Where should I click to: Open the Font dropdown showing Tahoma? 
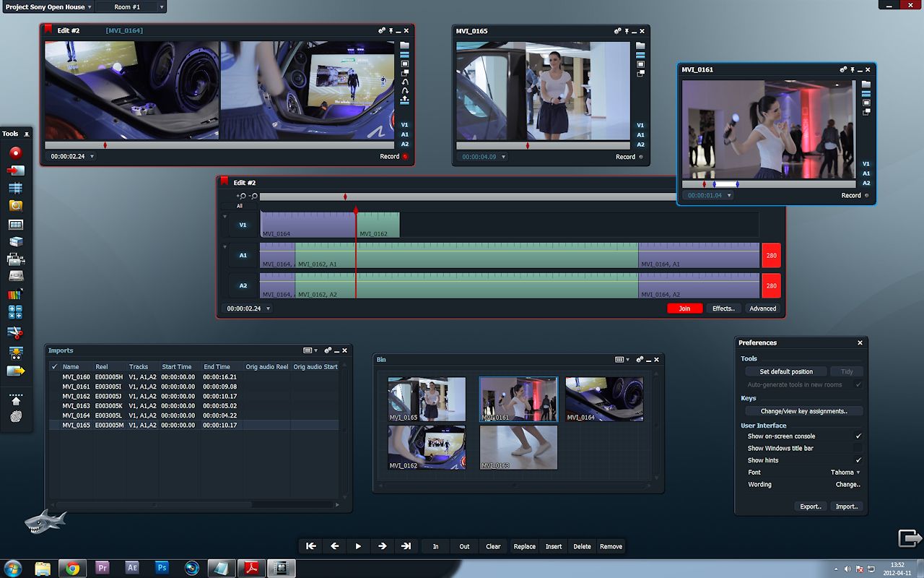point(845,473)
